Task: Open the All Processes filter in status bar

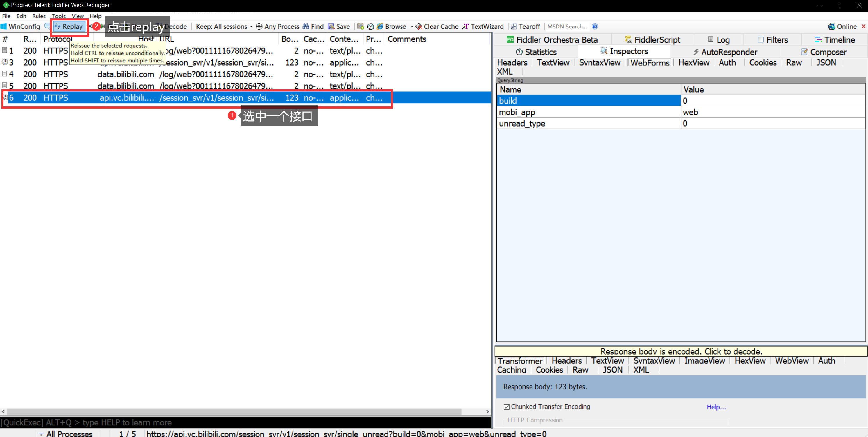Action: click(66, 434)
